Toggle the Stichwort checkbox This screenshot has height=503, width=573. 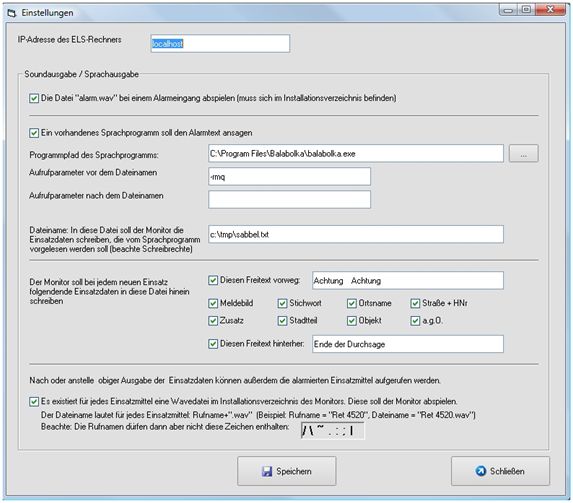[282, 303]
